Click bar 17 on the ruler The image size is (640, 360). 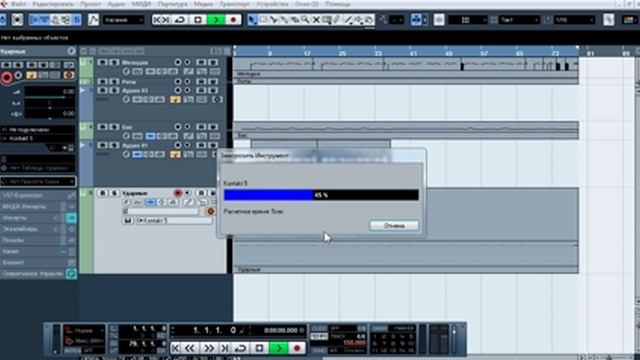click(x=307, y=53)
